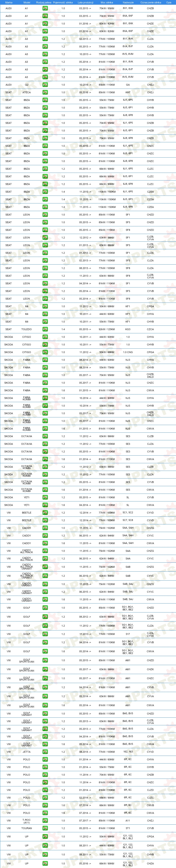
Task: Click the fuel type icon in the AUDI Q2 row
Action: pos(45,85)
